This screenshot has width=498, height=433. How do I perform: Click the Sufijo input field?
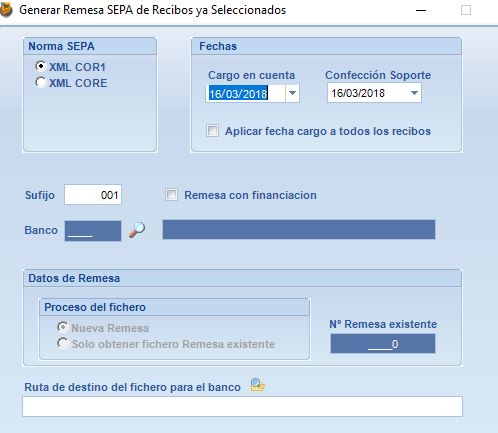pos(93,195)
